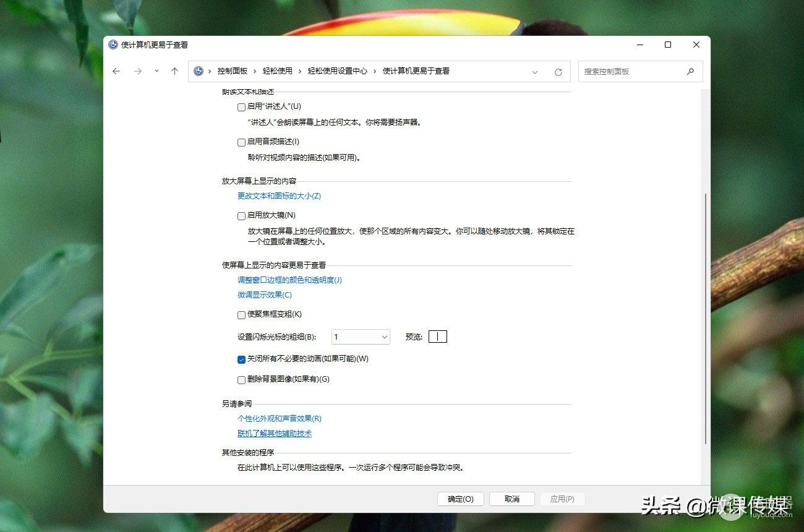Screen dimensions: 804x532
Task: Click the forward navigation arrow
Action: coord(138,72)
